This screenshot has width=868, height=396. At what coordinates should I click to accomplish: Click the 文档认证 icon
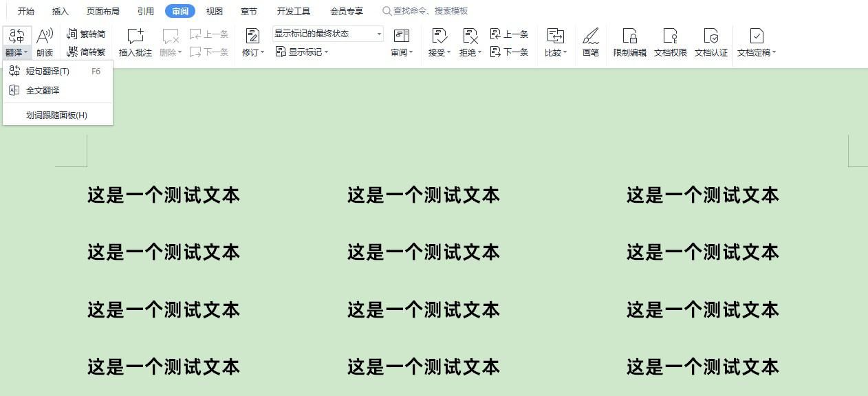711,41
